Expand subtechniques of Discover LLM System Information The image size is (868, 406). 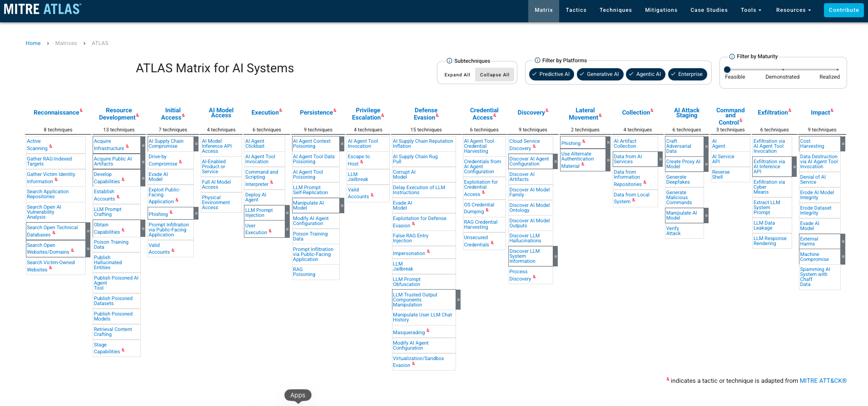(x=555, y=256)
